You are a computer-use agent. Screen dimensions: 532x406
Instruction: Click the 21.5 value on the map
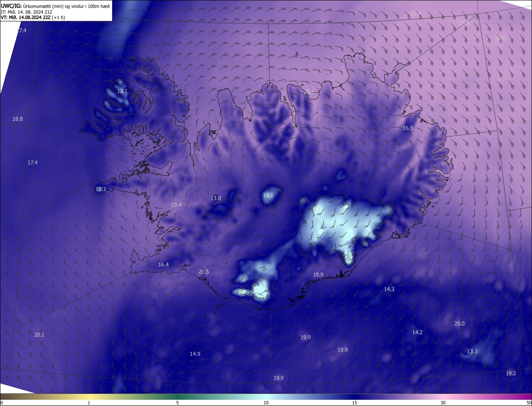tap(204, 272)
